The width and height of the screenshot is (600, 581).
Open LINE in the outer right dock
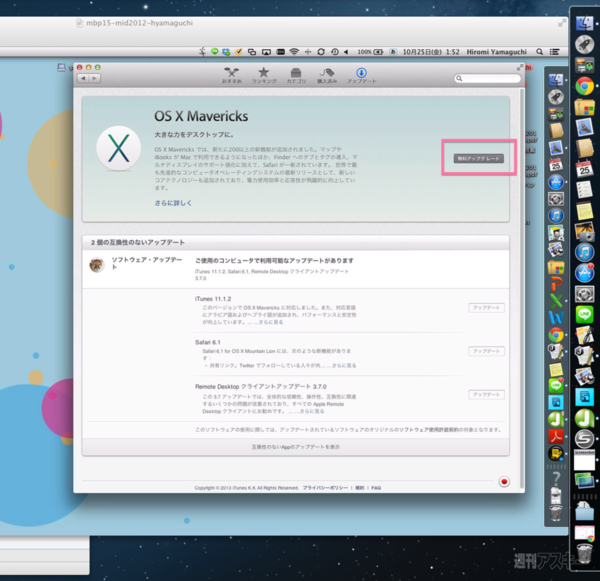(584, 314)
